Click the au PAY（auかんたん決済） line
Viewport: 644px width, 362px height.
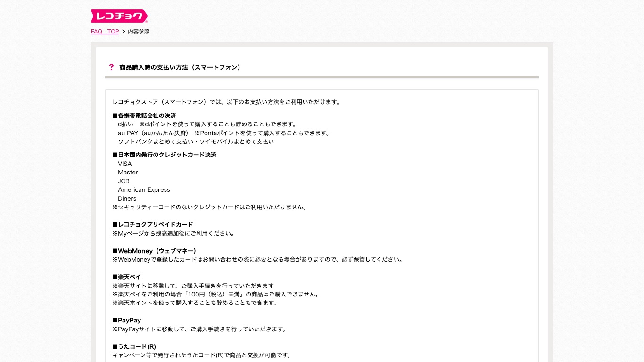tap(224, 133)
